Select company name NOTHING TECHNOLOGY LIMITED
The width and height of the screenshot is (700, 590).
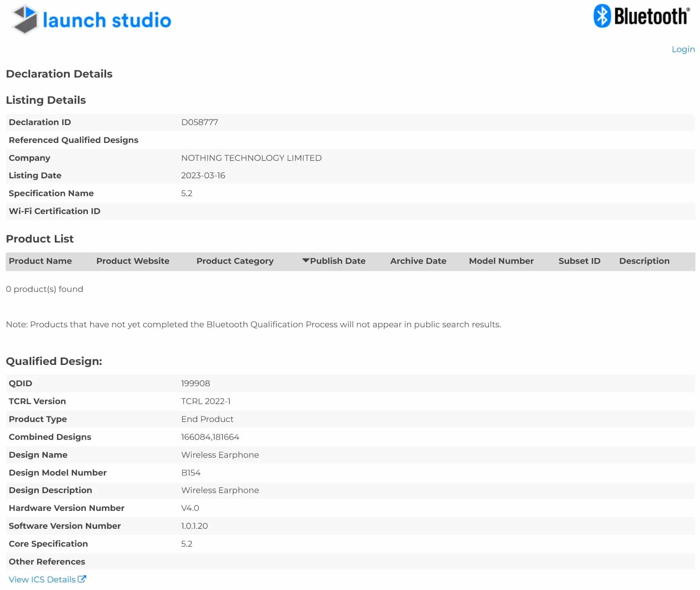251,158
